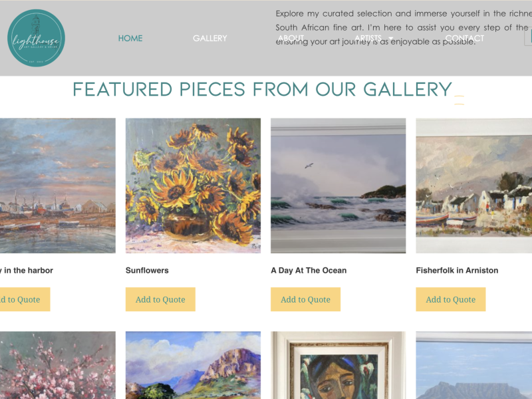The image size is (532, 399).
Task: Open the CONTACT page link
Action: coord(465,38)
